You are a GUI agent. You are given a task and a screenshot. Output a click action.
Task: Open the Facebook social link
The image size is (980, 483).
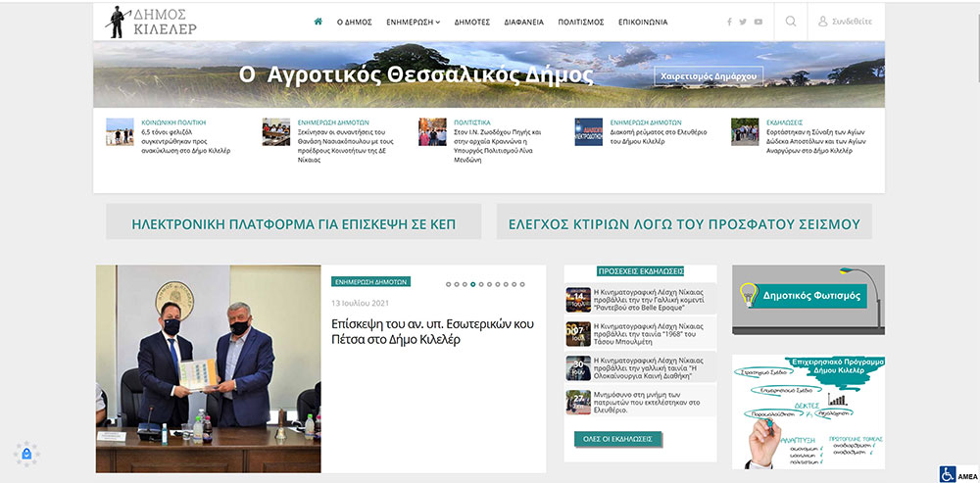[x=729, y=22]
